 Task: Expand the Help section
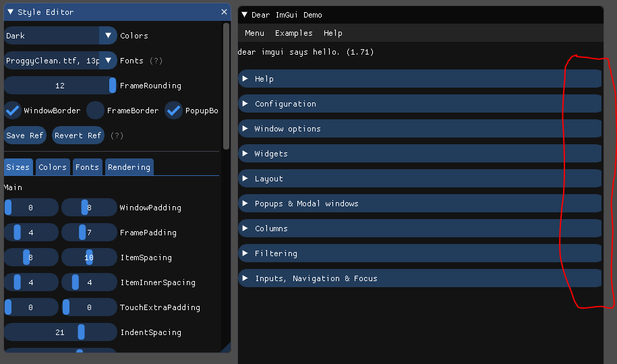420,79
